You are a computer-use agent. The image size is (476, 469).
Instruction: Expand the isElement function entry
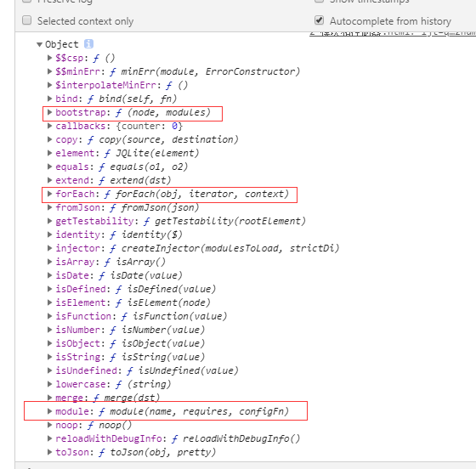(x=50, y=302)
